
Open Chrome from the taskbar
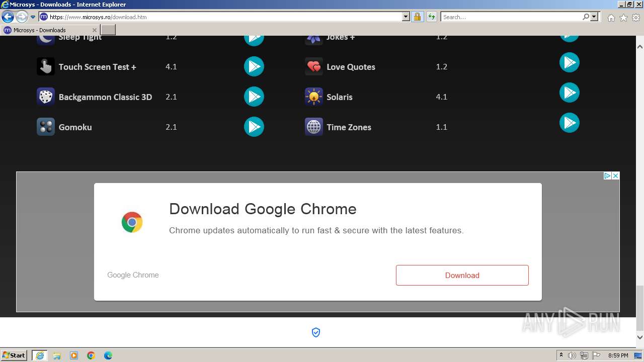[x=91, y=355]
